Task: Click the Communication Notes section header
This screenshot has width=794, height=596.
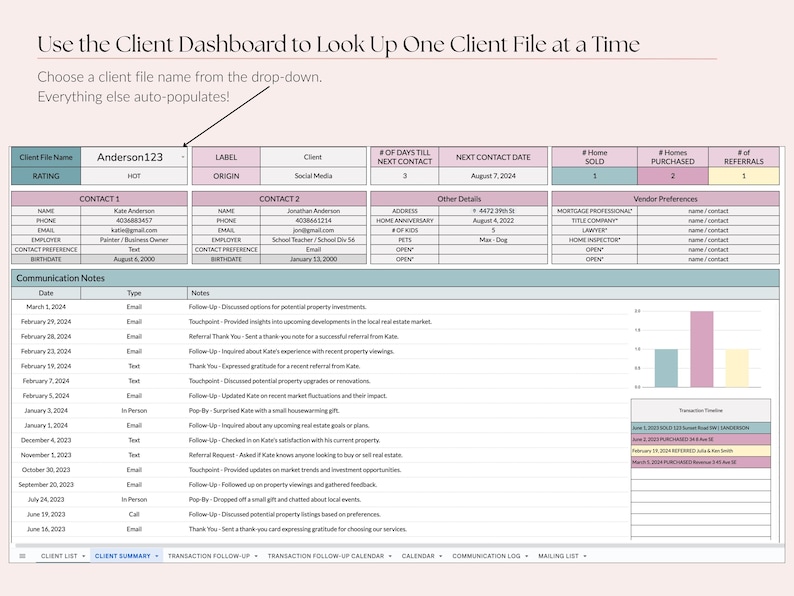Action: [x=395, y=278]
